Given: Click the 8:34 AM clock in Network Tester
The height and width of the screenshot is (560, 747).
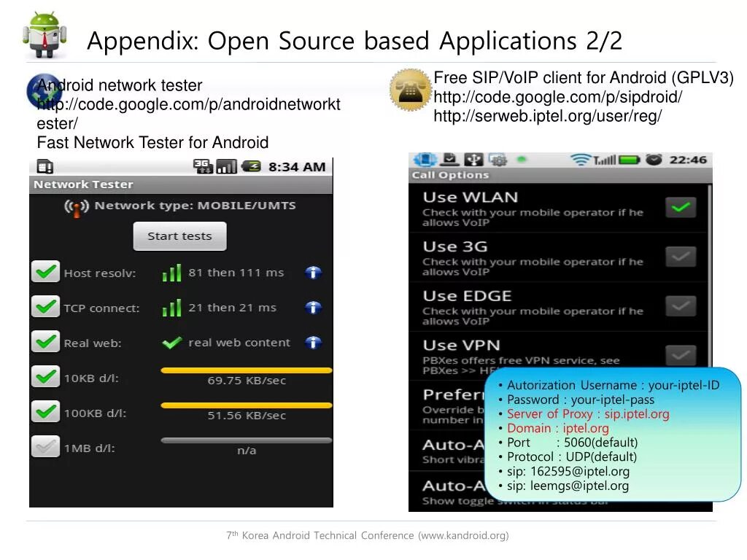Looking at the screenshot, I should point(297,167).
